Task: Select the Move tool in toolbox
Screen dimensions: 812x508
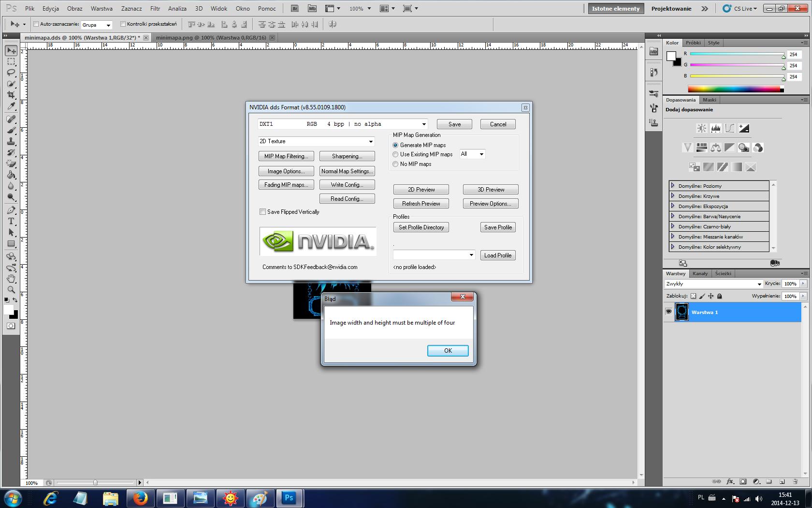Action: point(11,51)
